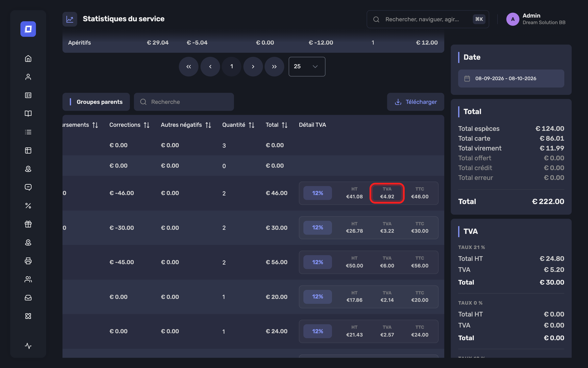Open the speech bubble messages icon
Screen dimensions: 588x368
28,187
